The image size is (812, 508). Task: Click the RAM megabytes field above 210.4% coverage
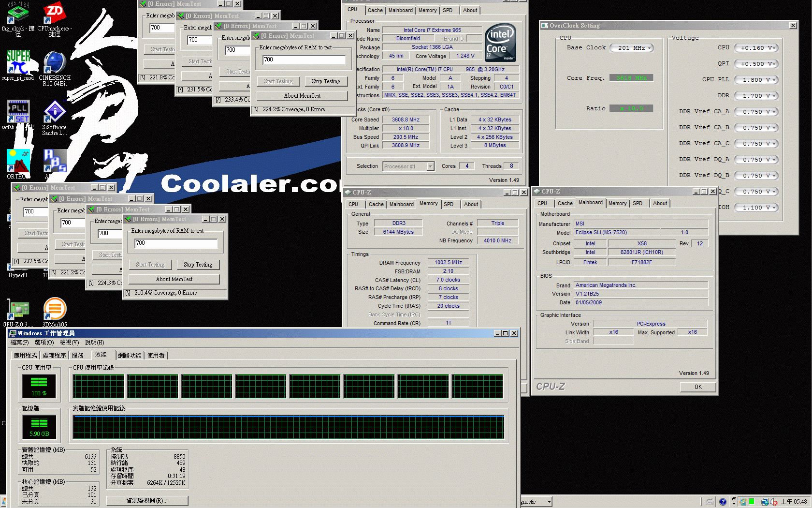(175, 243)
